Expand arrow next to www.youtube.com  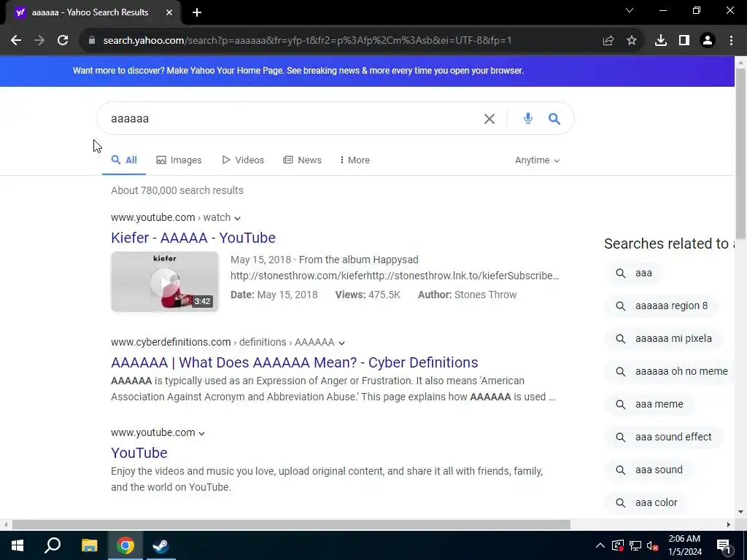(x=201, y=433)
